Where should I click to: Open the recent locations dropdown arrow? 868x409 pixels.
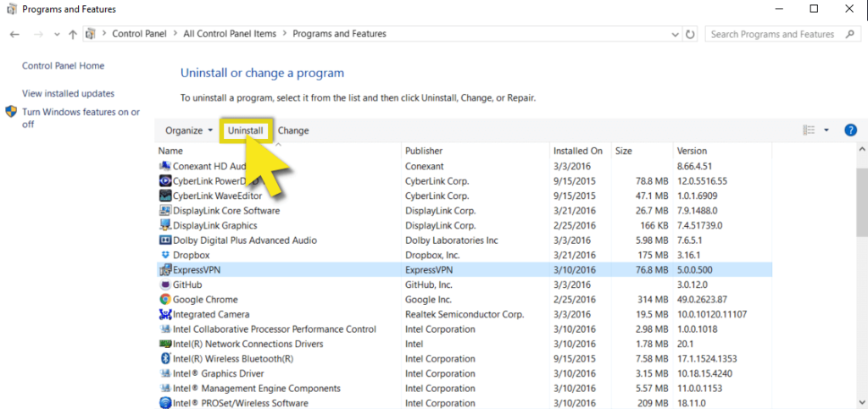click(57, 34)
